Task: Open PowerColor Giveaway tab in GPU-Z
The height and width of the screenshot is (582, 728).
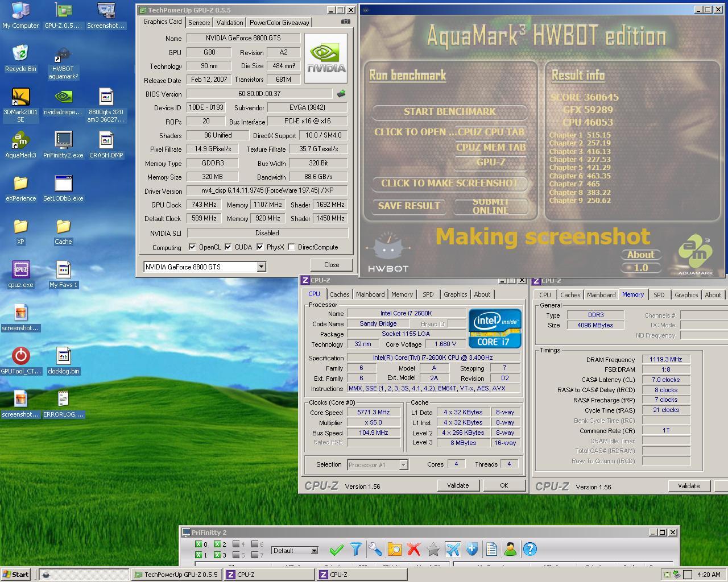Action: (x=279, y=23)
